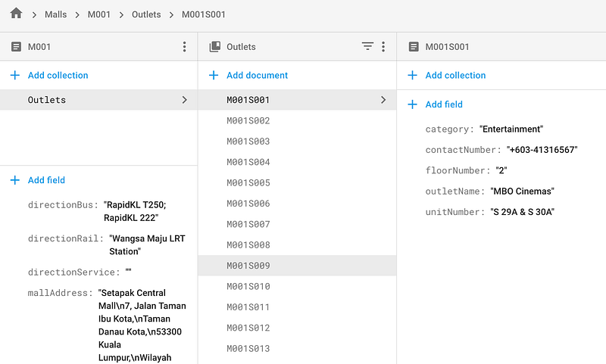Open the Outlets filter options
606x364 pixels.
367,47
